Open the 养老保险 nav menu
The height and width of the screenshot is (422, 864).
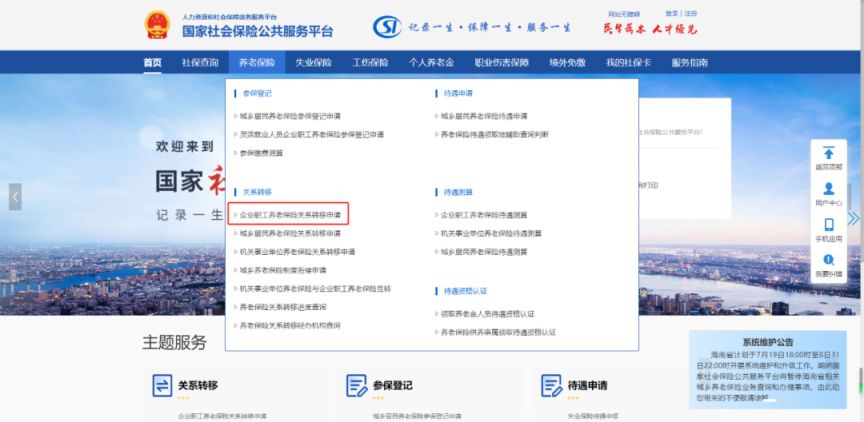point(257,63)
